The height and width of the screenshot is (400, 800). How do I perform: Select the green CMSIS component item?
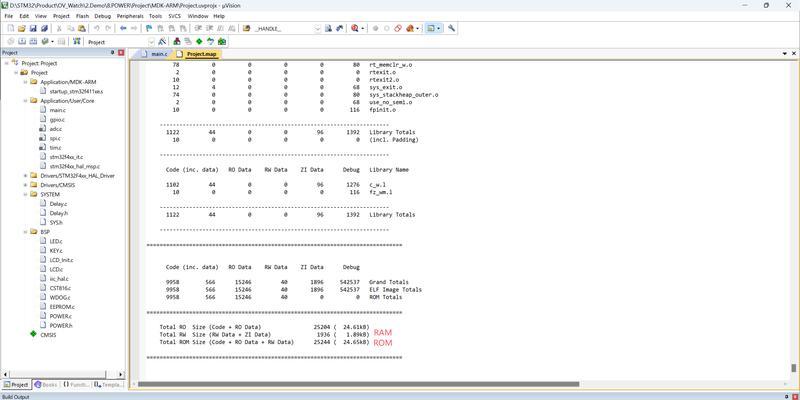[x=48, y=335]
